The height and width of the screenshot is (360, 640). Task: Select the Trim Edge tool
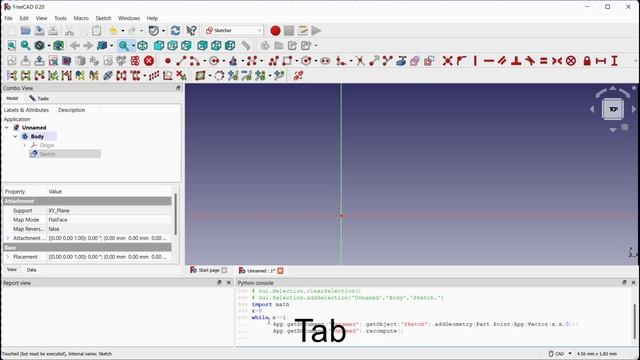tap(360, 61)
